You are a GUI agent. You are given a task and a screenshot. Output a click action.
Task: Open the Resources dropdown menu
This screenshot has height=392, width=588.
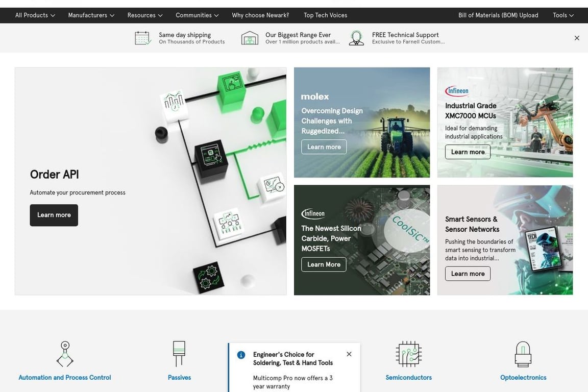tap(145, 15)
